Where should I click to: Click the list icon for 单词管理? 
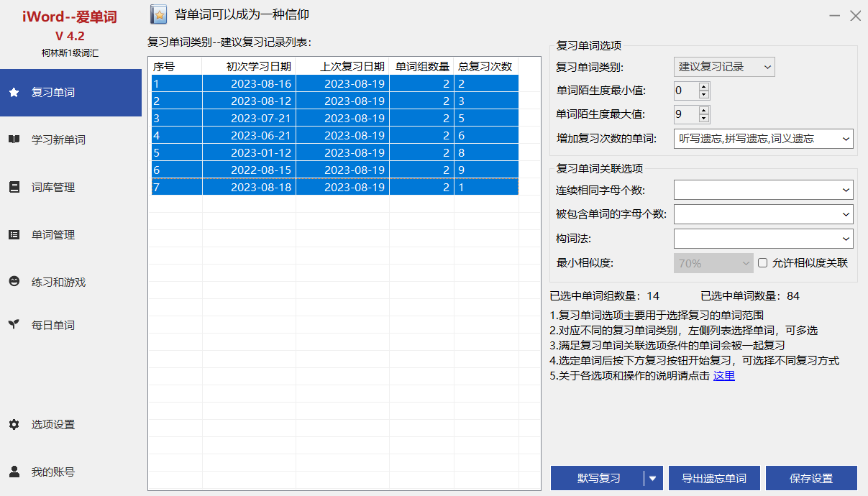[x=14, y=235]
